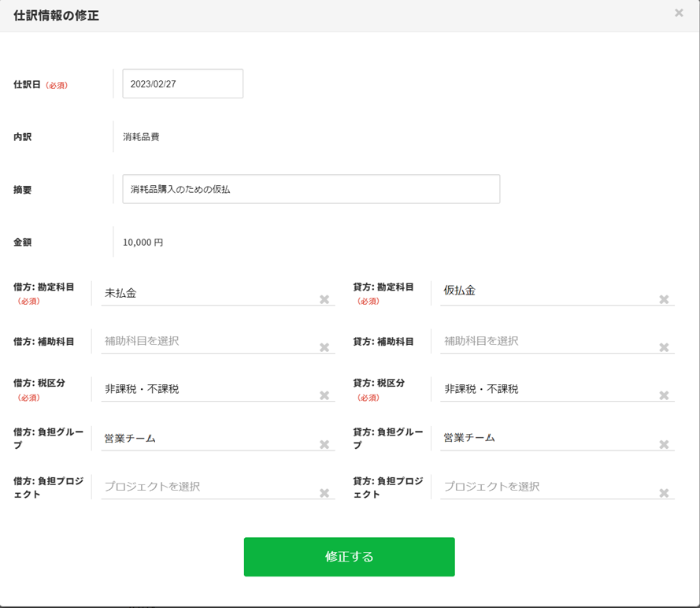Clear the debit 営業チーム group

tap(324, 444)
